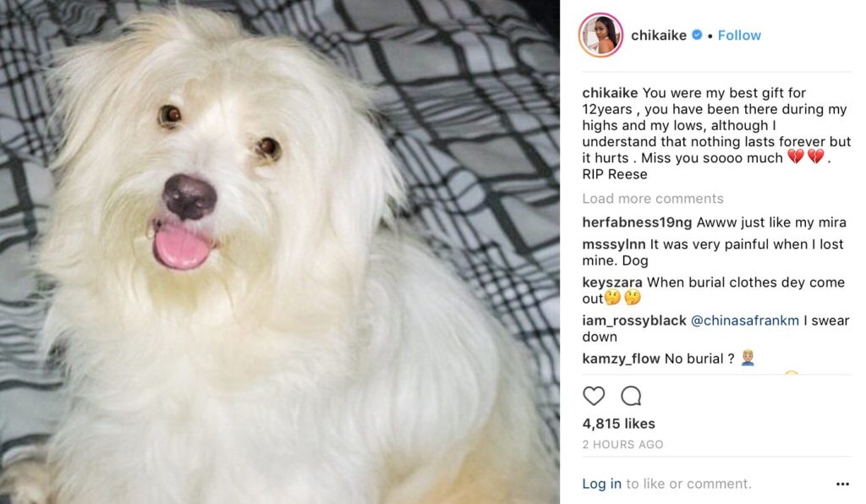Click the broken heart emojis in the caption
This screenshot has height=504, width=866.
[805, 156]
